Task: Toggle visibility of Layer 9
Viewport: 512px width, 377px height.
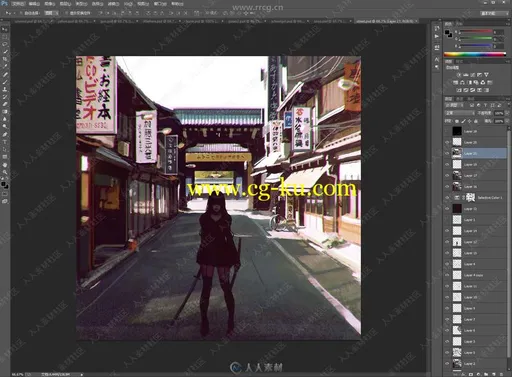Action: click(x=448, y=308)
